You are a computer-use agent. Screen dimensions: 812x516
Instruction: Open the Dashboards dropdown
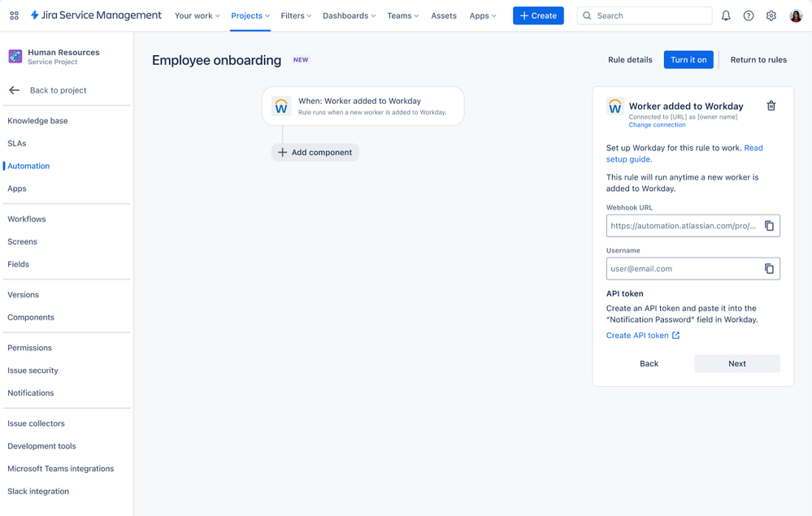tap(349, 15)
